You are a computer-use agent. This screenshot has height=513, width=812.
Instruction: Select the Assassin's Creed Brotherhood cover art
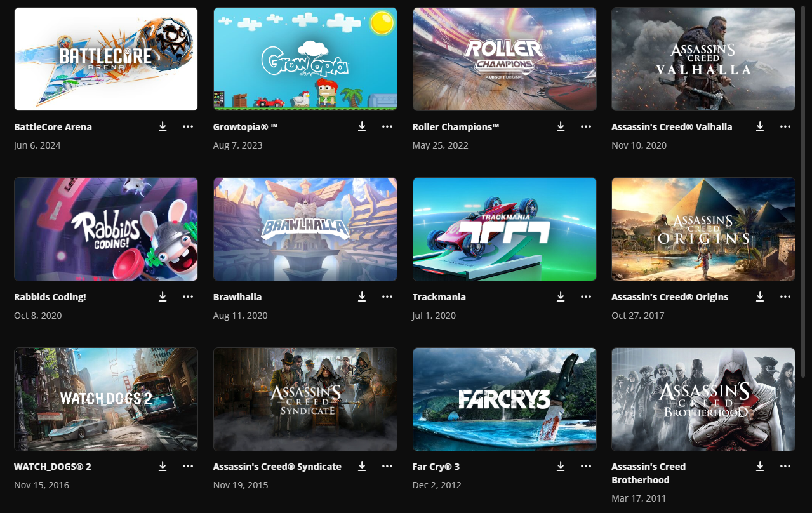click(703, 399)
